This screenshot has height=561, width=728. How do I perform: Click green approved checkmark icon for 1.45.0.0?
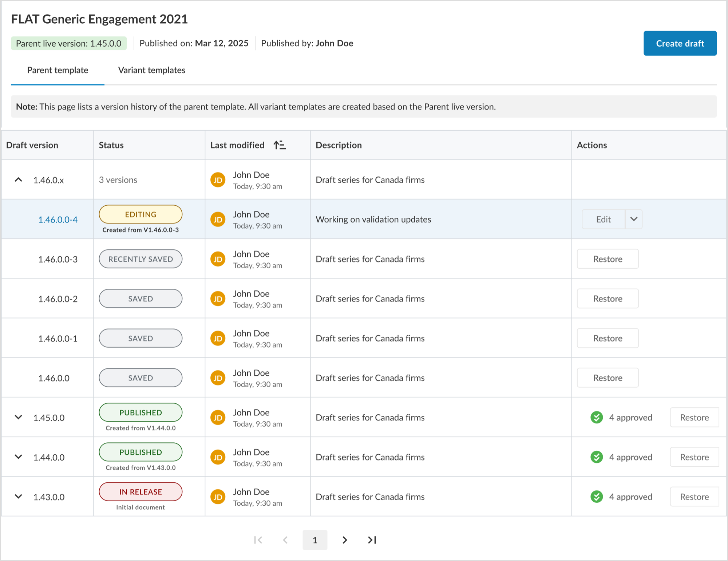pyautogui.click(x=597, y=418)
